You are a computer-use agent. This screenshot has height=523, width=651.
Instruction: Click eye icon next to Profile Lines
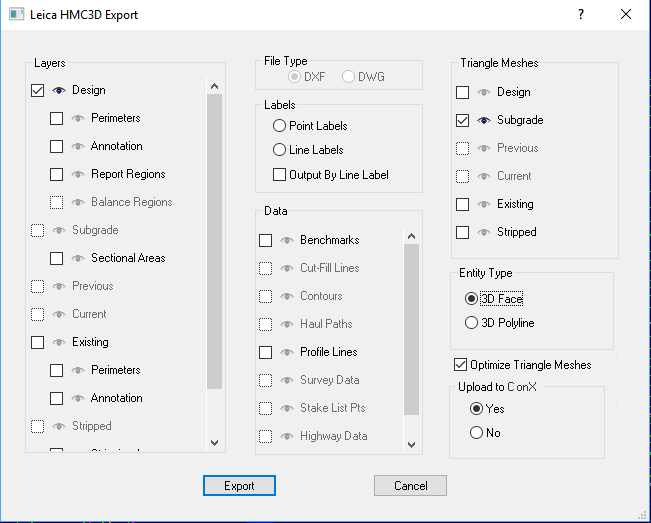click(x=286, y=352)
